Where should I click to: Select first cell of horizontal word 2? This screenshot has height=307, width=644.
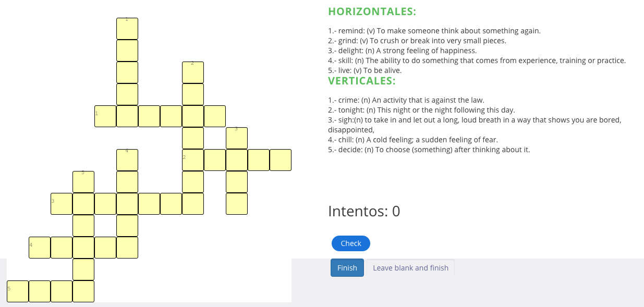point(193,160)
